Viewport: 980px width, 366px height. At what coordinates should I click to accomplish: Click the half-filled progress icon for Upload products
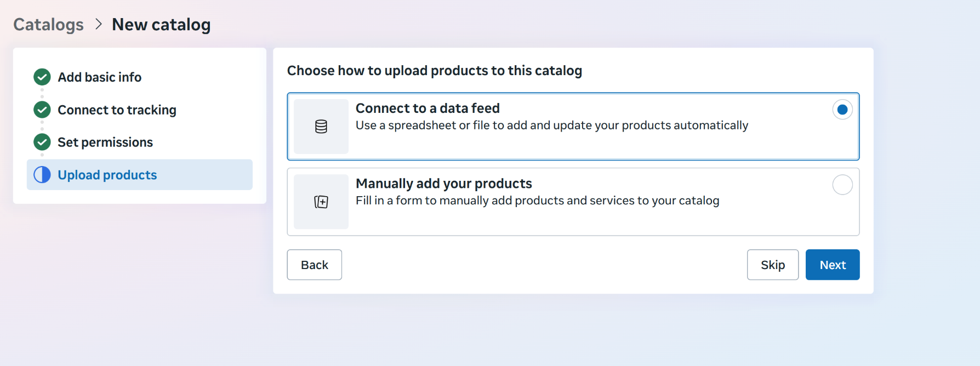[42, 175]
